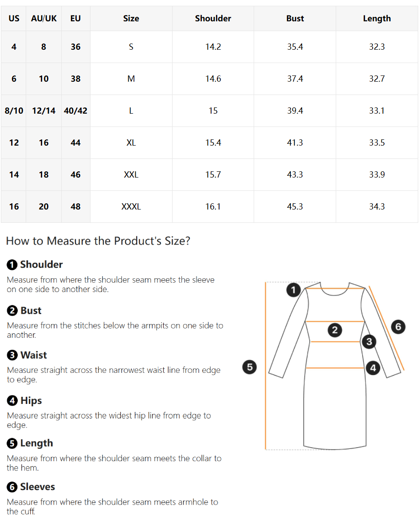
Task: Click the dress outline illustration
Action: (334, 366)
